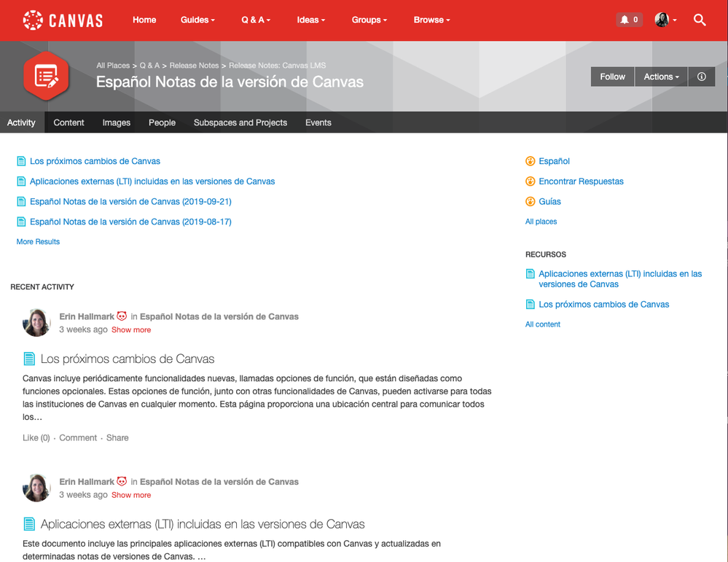
Task: Click the question-mark icon next to Español
Action: coord(530,161)
